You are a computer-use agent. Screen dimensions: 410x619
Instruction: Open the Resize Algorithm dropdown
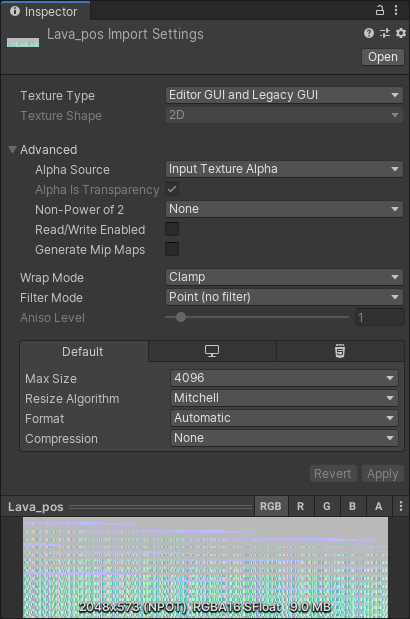pyautogui.click(x=284, y=398)
